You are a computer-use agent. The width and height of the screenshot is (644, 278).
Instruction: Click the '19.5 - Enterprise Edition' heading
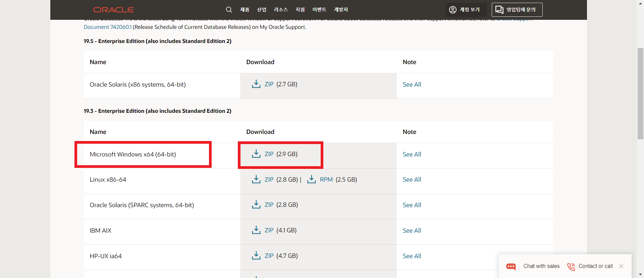158,41
